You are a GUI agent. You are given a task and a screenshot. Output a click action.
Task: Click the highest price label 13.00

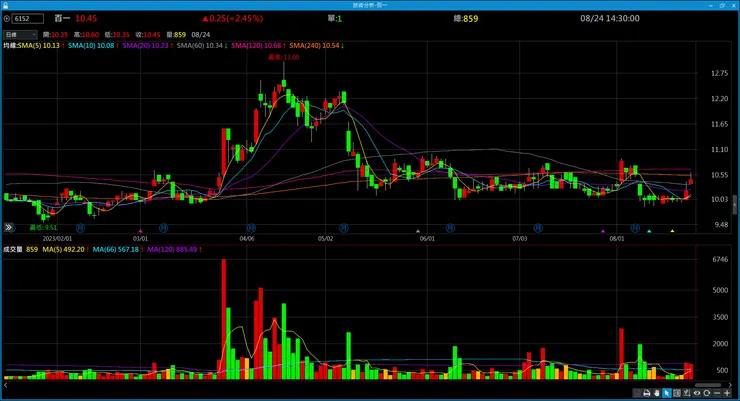[284, 57]
